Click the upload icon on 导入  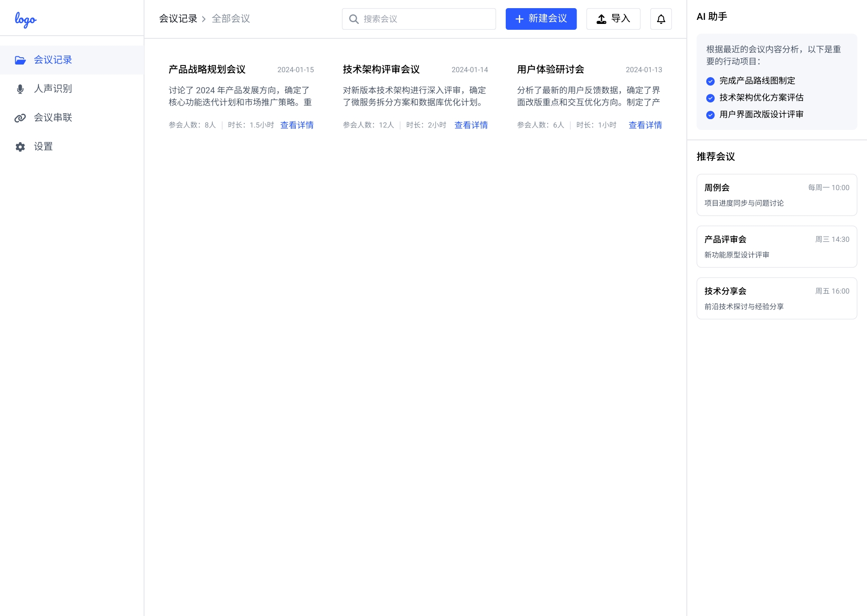pos(601,19)
